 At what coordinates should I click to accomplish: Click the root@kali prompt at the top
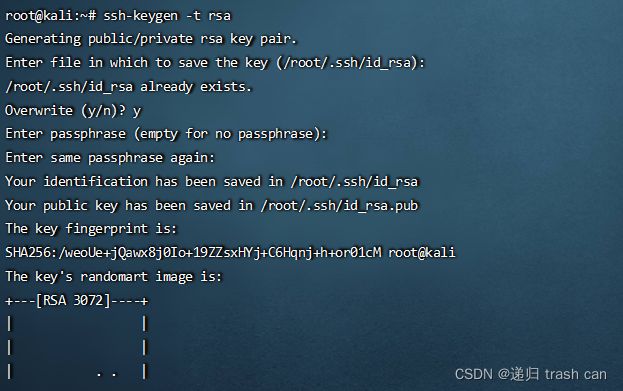pyautogui.click(x=50, y=15)
